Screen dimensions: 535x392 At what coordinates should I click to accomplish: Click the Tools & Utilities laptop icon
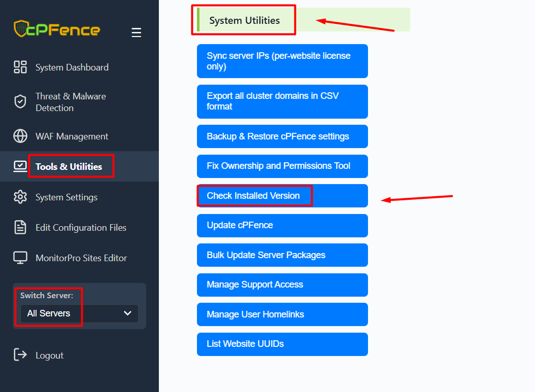pyautogui.click(x=20, y=166)
